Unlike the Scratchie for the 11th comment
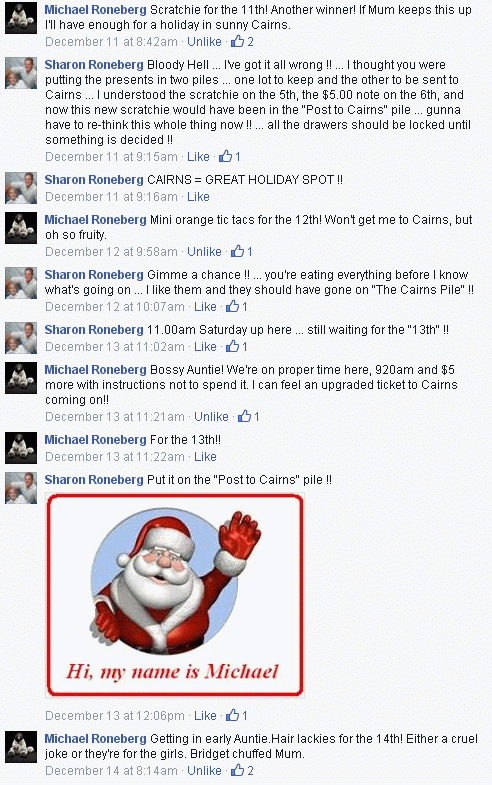This screenshot has width=492, height=785. point(204,42)
